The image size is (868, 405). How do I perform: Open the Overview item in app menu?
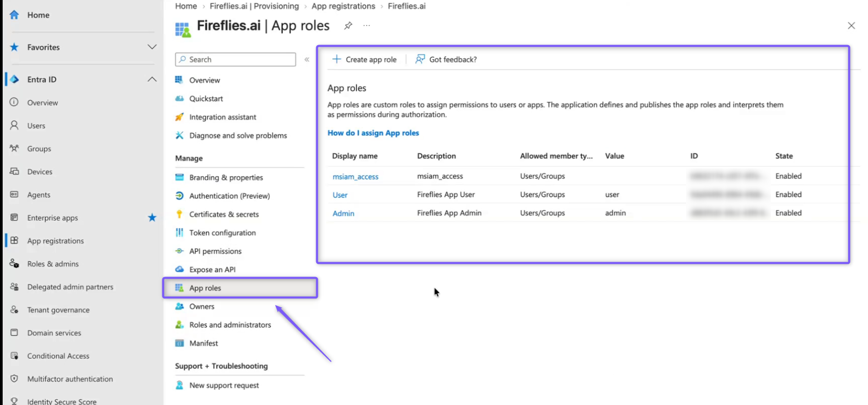[x=204, y=80]
